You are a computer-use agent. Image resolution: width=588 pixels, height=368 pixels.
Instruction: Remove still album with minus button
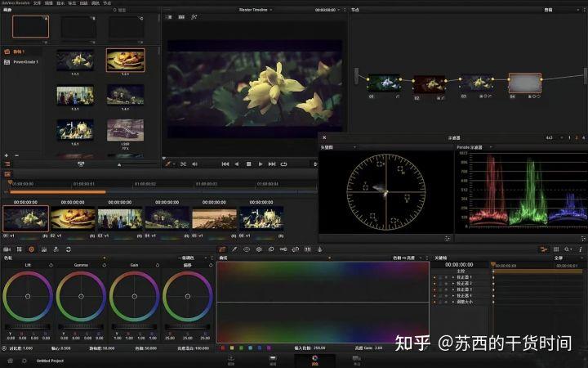[16, 155]
